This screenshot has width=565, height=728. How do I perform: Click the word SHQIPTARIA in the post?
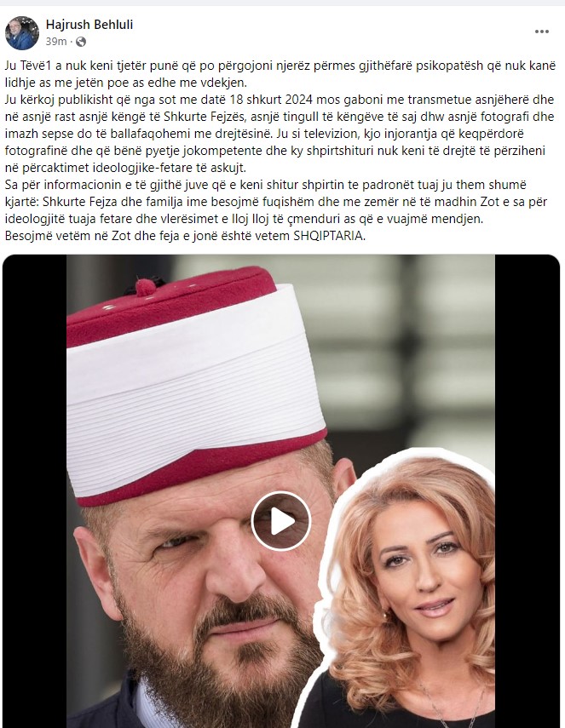pyautogui.click(x=329, y=236)
